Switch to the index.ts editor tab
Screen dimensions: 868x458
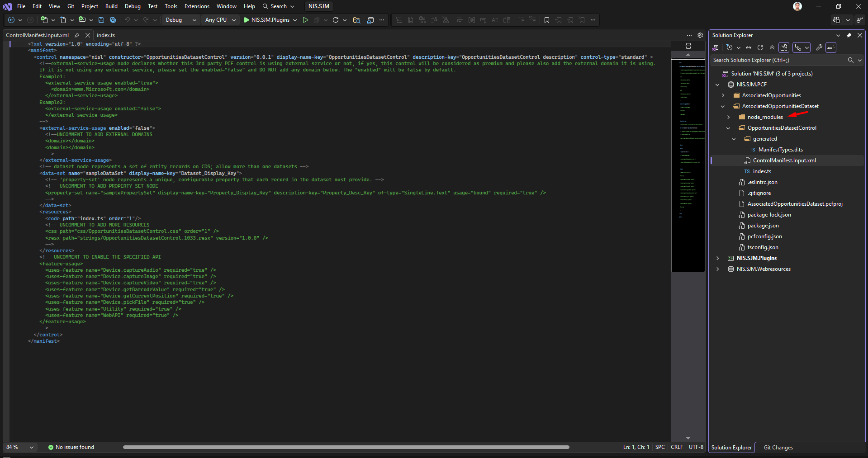click(x=106, y=35)
